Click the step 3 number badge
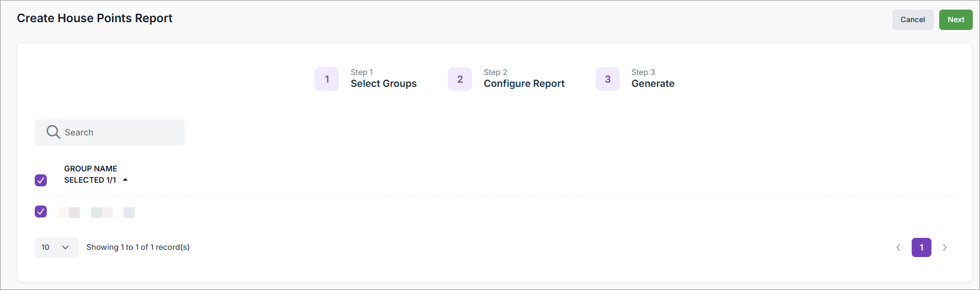Viewport: 980px width, 290px height. [607, 79]
